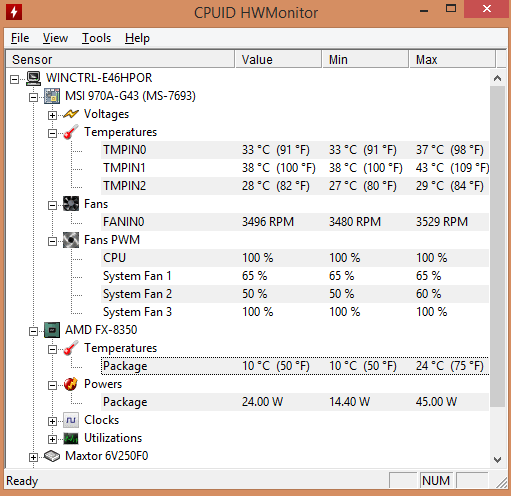Click the Voltages lightning bolt icon

tap(71, 114)
